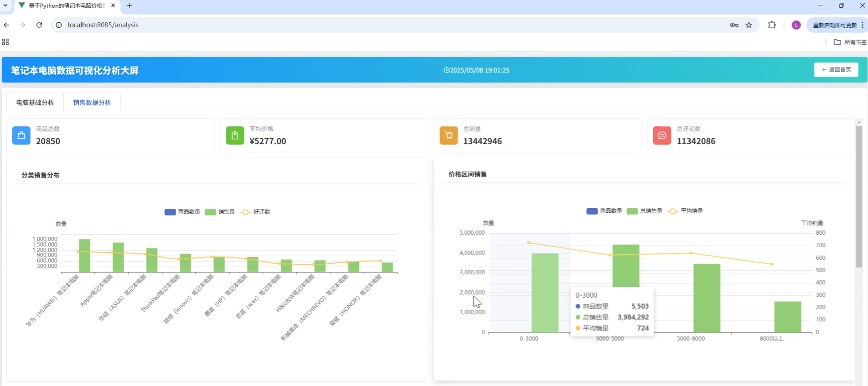The width and height of the screenshot is (868, 386).
Task: Open the apps grid icon in bookmarks bar
Action: (x=5, y=42)
